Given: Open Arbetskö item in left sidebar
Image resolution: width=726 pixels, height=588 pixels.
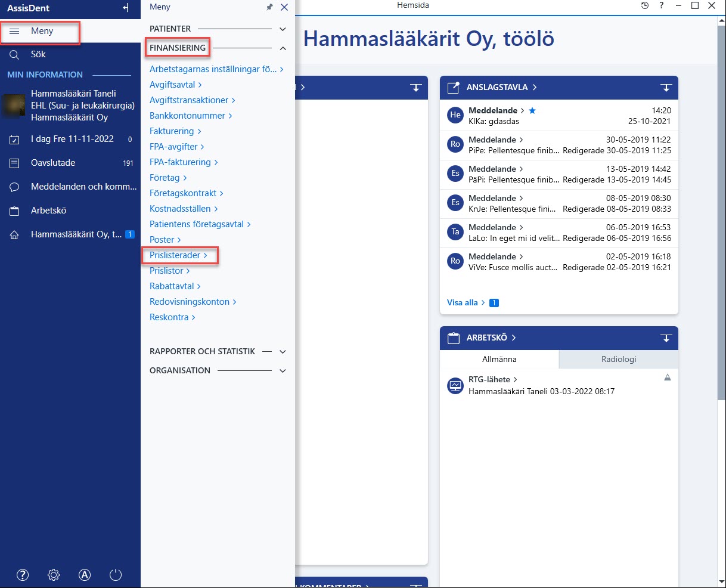Looking at the screenshot, I should [70, 211].
